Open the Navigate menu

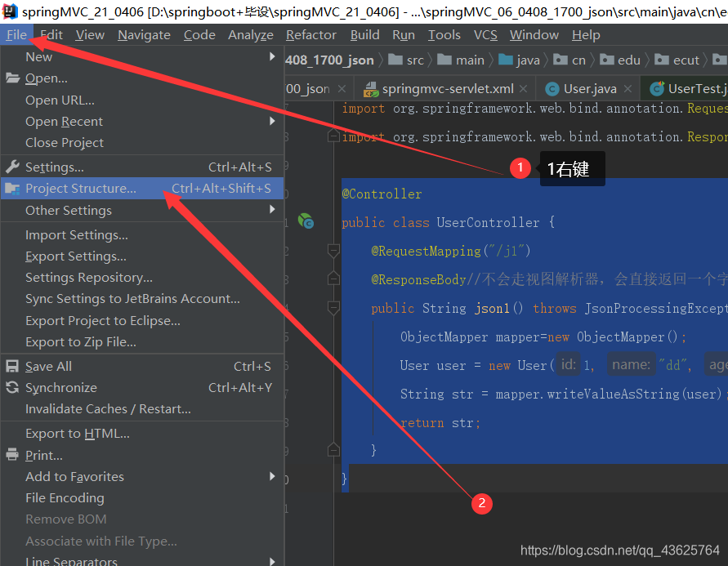coord(144,35)
